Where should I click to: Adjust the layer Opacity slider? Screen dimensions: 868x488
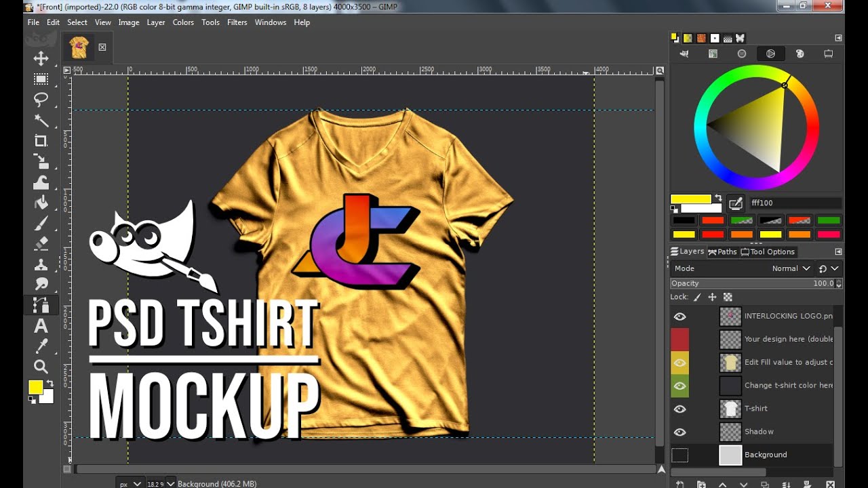tap(753, 283)
